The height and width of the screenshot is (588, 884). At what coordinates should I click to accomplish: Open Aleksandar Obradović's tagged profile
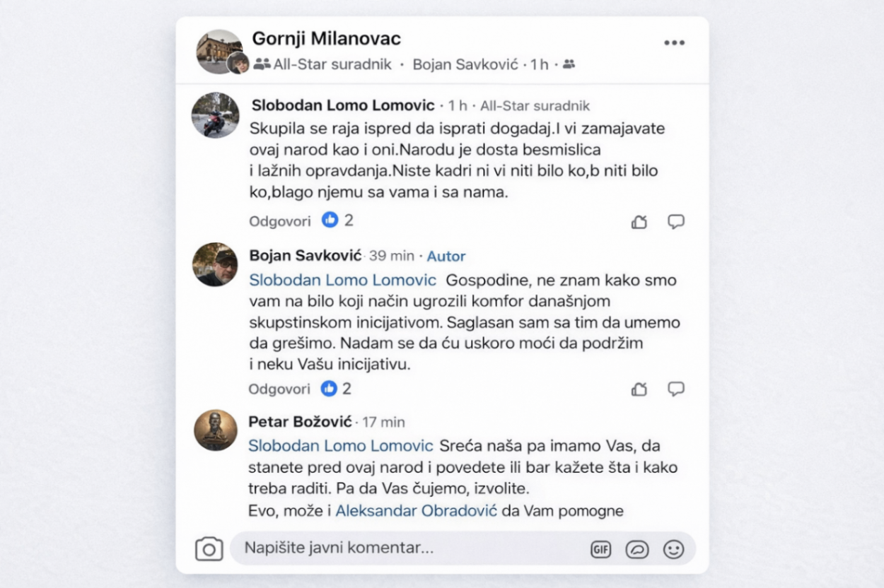click(416, 510)
